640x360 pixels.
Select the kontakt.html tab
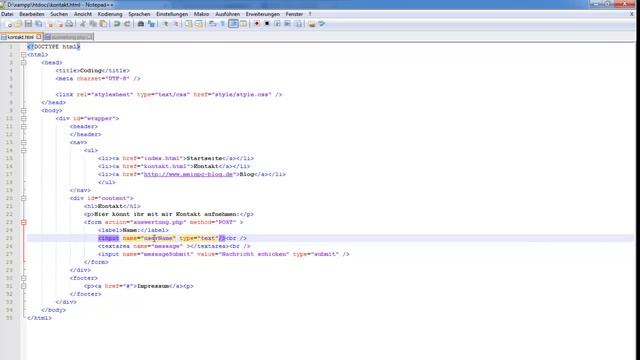point(20,37)
